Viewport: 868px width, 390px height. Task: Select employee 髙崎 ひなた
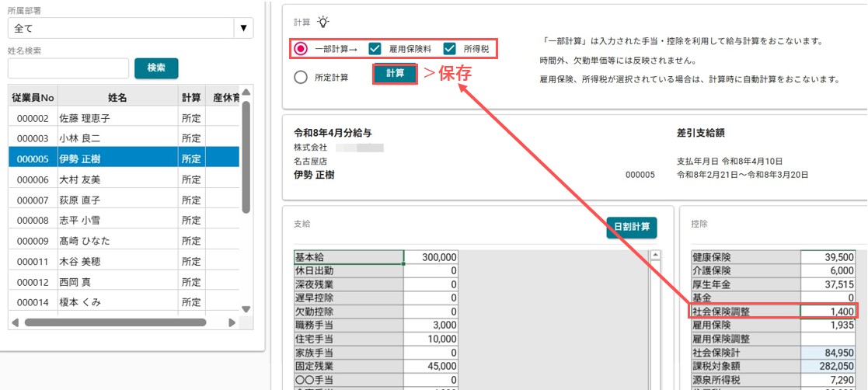124,241
